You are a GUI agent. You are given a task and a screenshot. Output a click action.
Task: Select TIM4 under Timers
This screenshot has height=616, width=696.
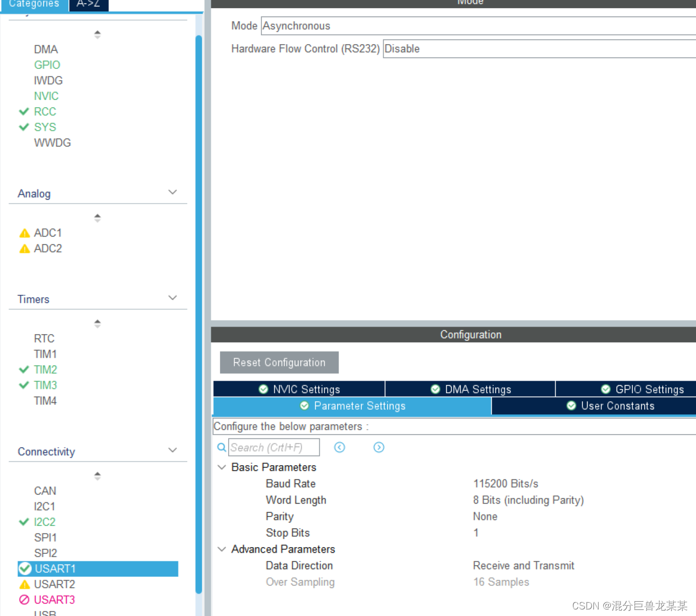(45, 401)
